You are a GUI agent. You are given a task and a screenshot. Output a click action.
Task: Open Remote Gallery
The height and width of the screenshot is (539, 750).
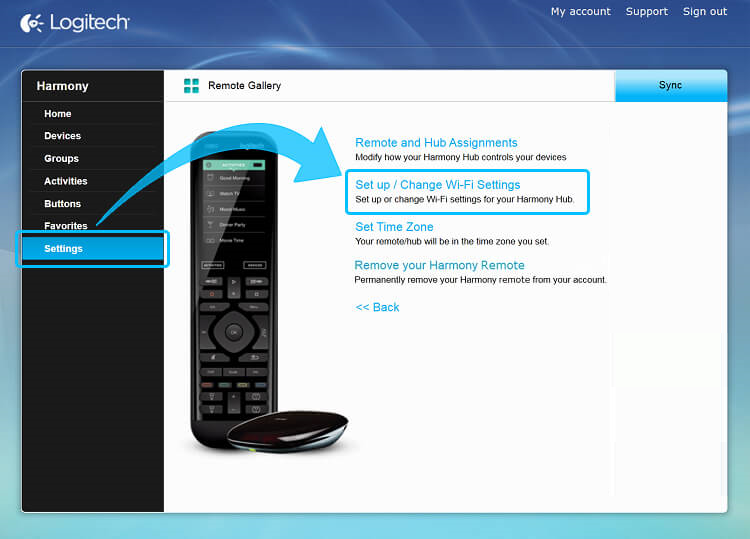tap(244, 86)
